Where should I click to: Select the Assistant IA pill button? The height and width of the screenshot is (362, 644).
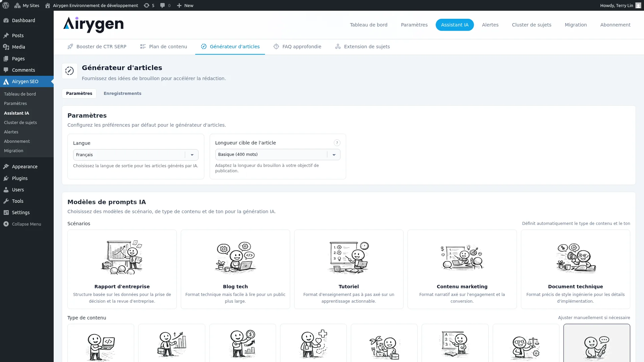tap(454, 25)
